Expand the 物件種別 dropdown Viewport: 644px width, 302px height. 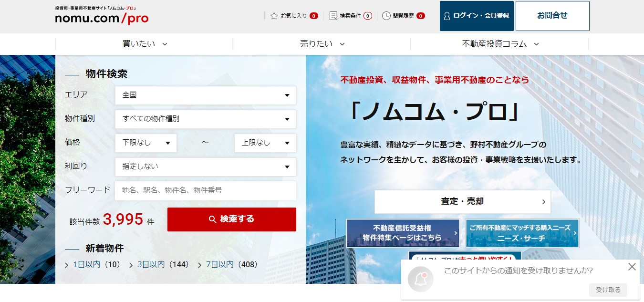click(x=205, y=119)
